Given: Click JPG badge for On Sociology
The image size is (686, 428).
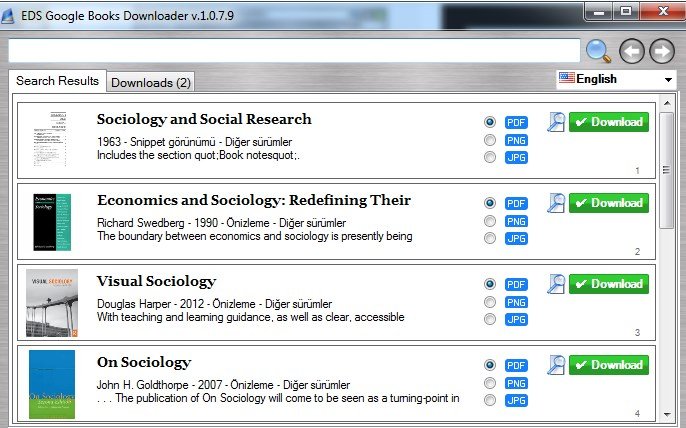Looking at the screenshot, I should pos(516,400).
